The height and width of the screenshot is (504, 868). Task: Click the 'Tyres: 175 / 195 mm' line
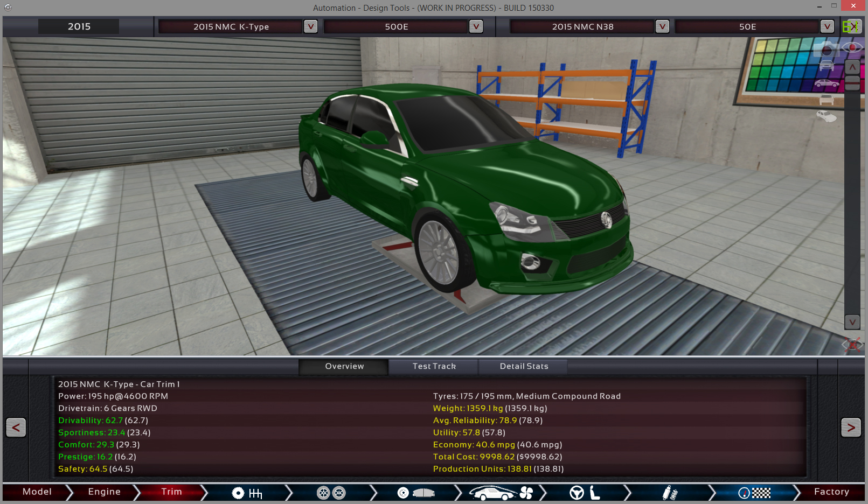[x=526, y=396]
